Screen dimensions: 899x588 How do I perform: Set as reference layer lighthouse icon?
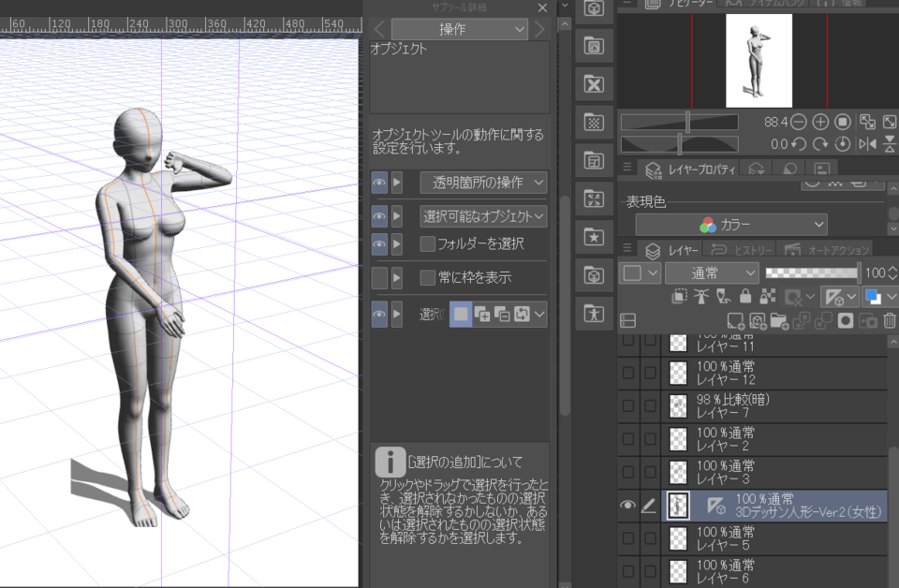point(701,296)
